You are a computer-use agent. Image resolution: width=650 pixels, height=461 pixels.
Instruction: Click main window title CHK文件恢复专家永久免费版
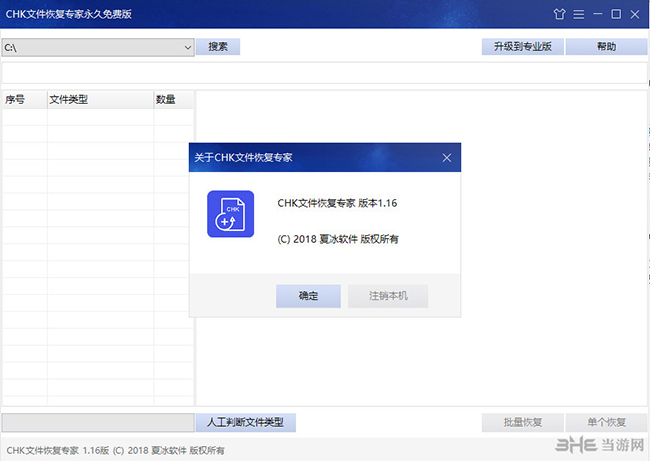pyautogui.click(x=68, y=14)
